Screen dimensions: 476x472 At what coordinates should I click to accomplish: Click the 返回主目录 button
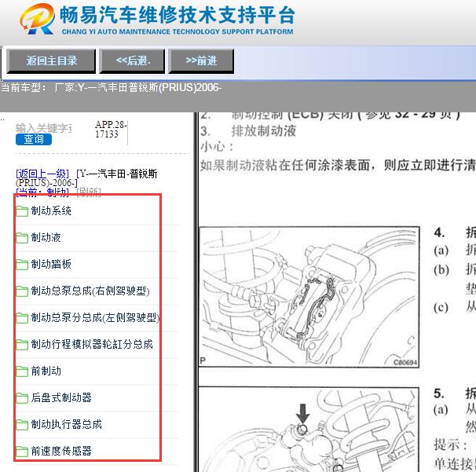(x=51, y=61)
